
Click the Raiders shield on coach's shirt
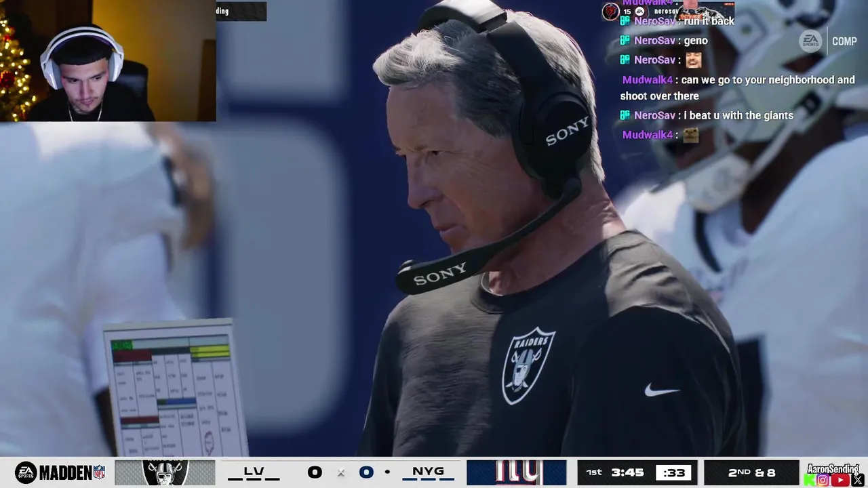pyautogui.click(x=528, y=365)
